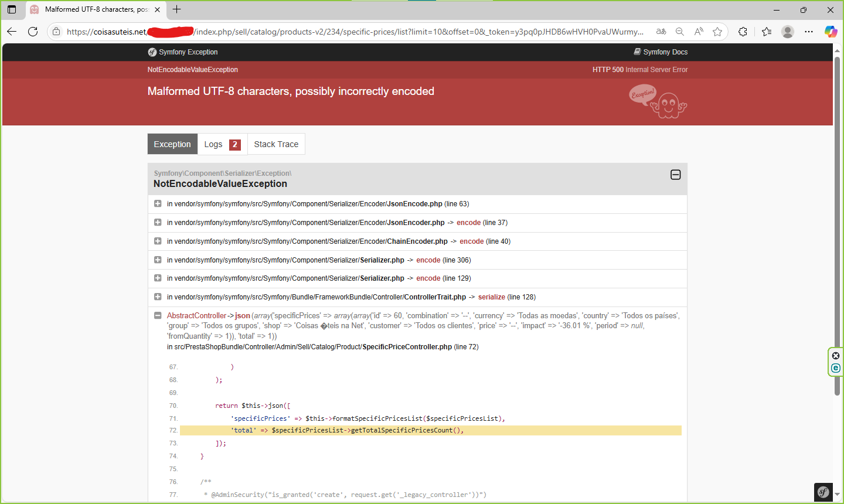Click the Logs tab count badge '2'

[x=235, y=144]
